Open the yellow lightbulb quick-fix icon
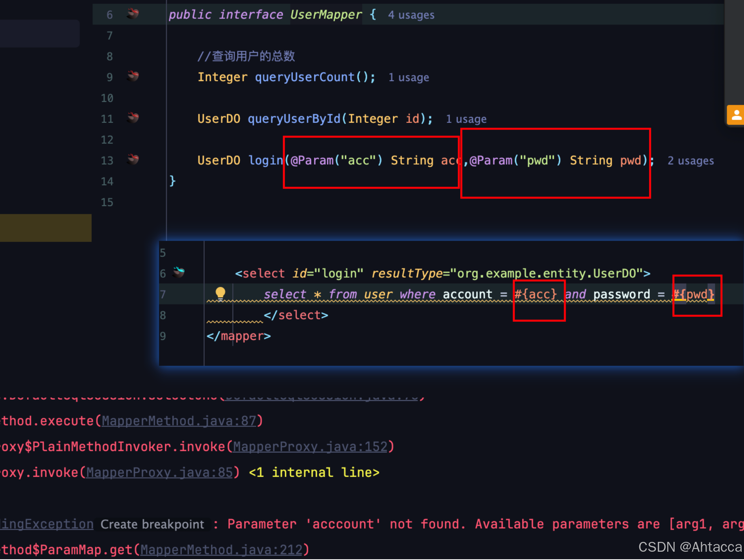 coord(220,293)
